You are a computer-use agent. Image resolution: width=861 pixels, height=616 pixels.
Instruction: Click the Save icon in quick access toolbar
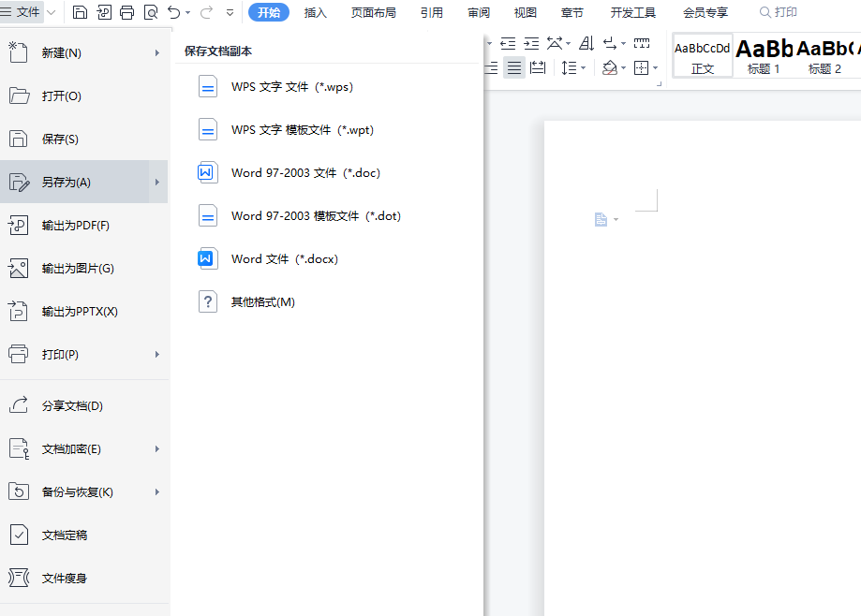pos(81,12)
